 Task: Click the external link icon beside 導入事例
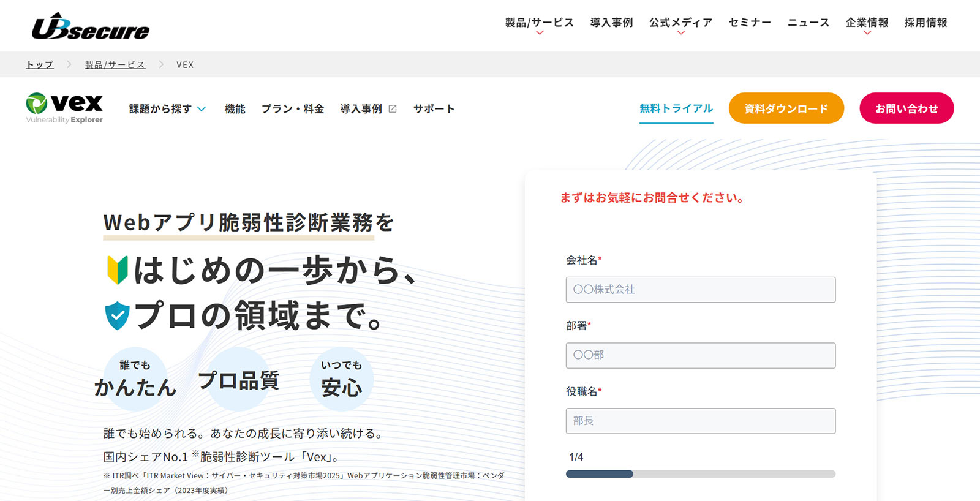click(393, 109)
